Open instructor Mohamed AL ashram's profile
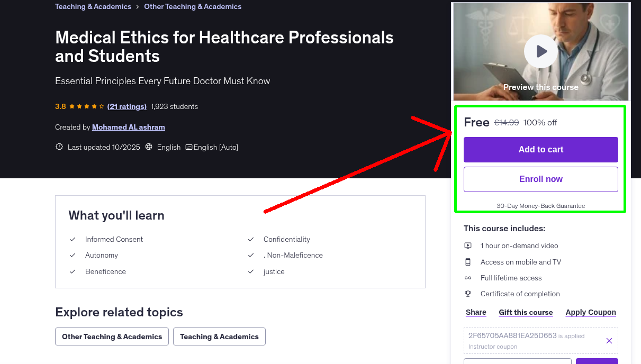The height and width of the screenshot is (364, 641). (x=128, y=127)
